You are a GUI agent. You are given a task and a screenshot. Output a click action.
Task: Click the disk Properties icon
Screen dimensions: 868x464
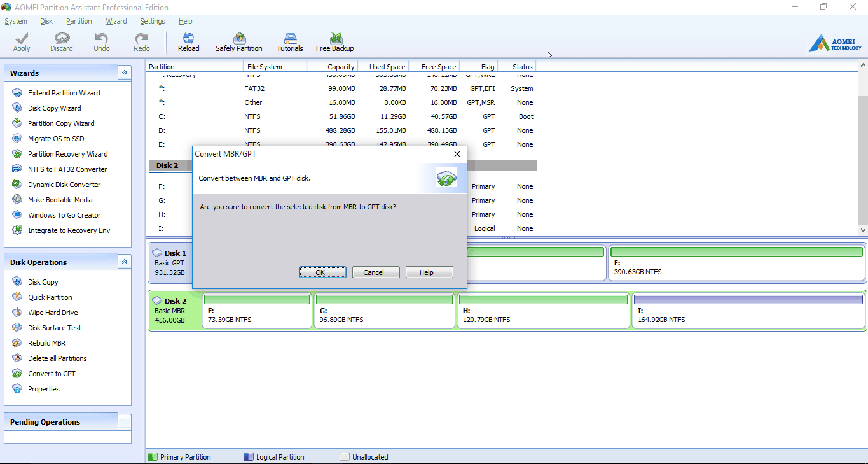point(17,389)
